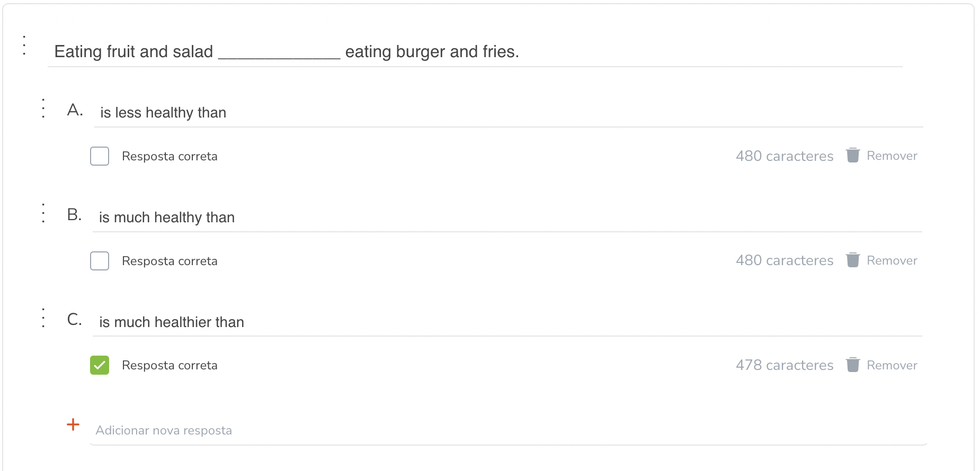Viewport: 980px width, 471px height.
Task: Uncheck Resposta correta for answer C
Action: (100, 365)
